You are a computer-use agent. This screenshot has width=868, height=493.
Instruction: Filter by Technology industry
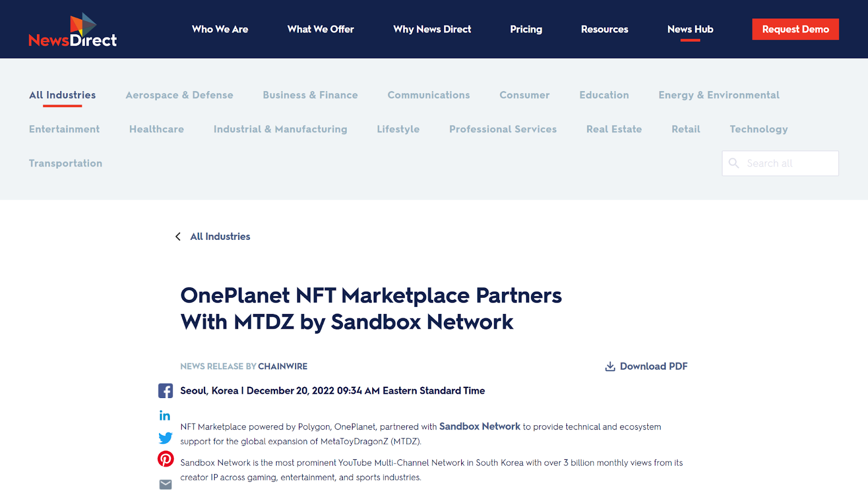point(758,129)
